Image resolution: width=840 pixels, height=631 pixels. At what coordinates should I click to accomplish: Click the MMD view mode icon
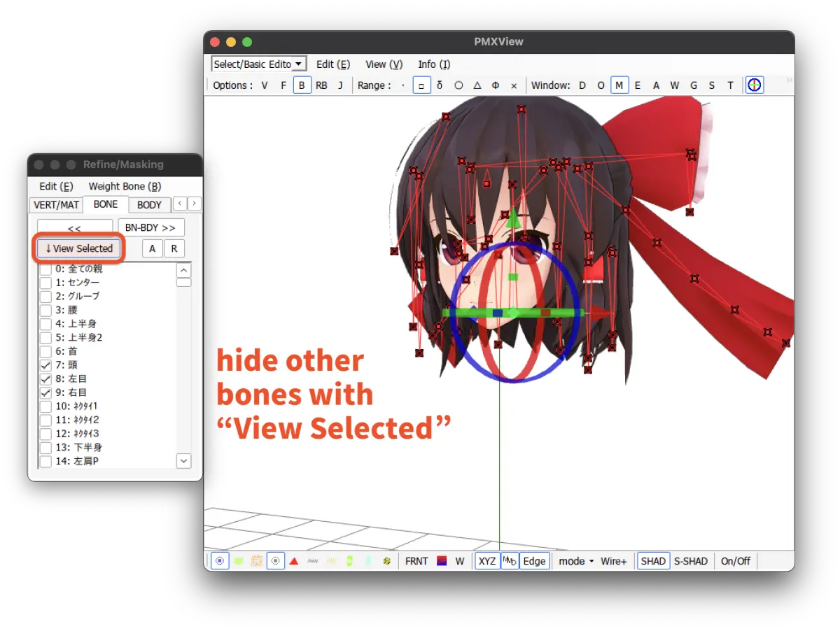(510, 561)
